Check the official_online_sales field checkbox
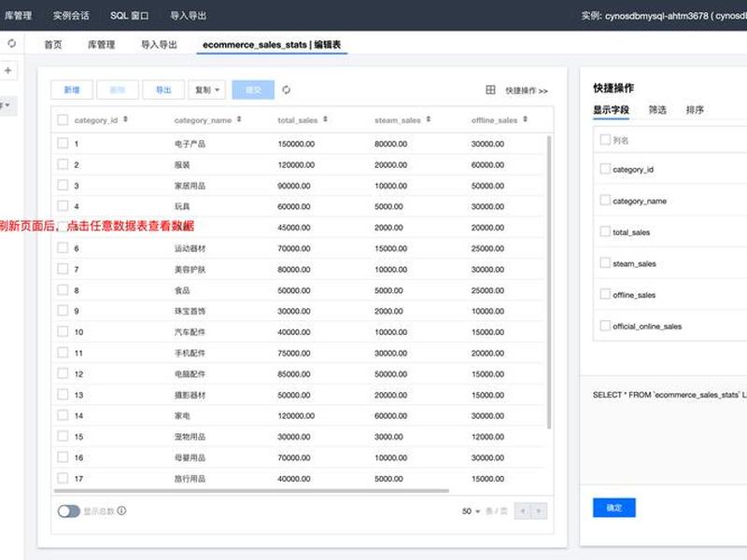 click(x=605, y=325)
